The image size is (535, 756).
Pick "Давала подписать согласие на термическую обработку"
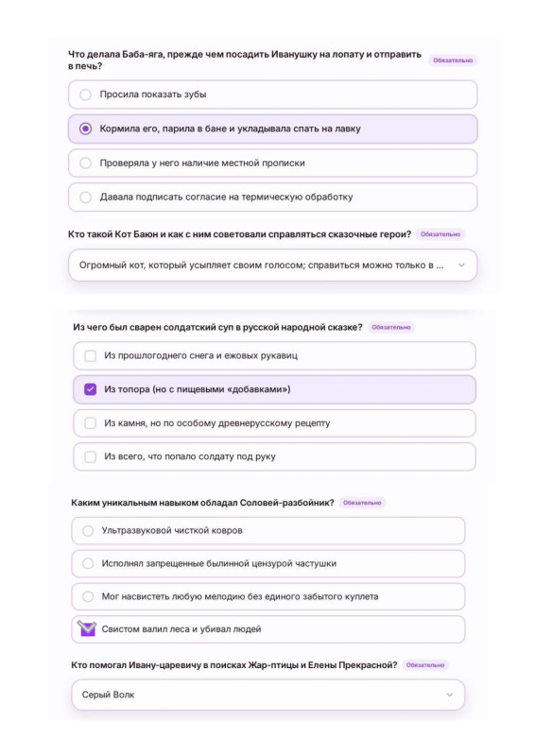tap(272, 197)
